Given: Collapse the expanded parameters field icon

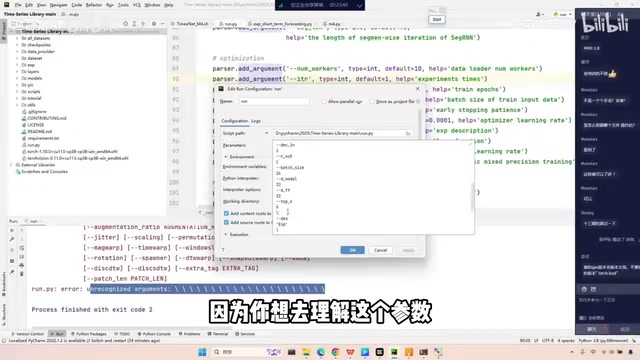Looking at the screenshot, I should tap(470, 144).
